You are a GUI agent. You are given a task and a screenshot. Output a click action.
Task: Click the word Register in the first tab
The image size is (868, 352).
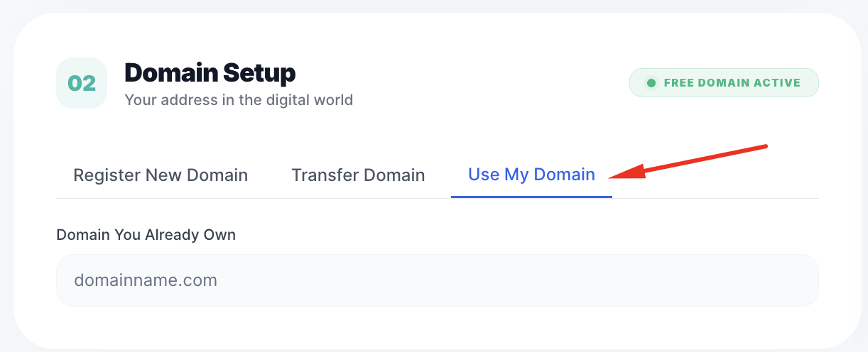pyautogui.click(x=107, y=175)
